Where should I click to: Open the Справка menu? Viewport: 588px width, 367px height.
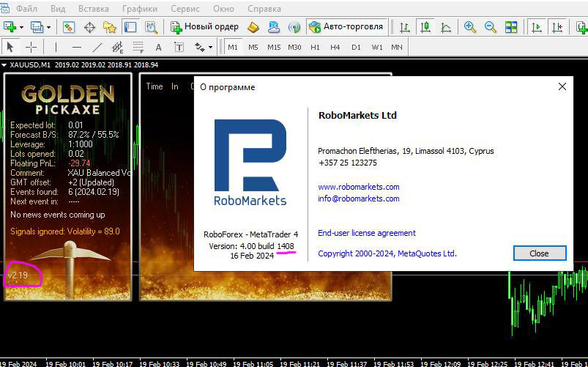point(264,9)
